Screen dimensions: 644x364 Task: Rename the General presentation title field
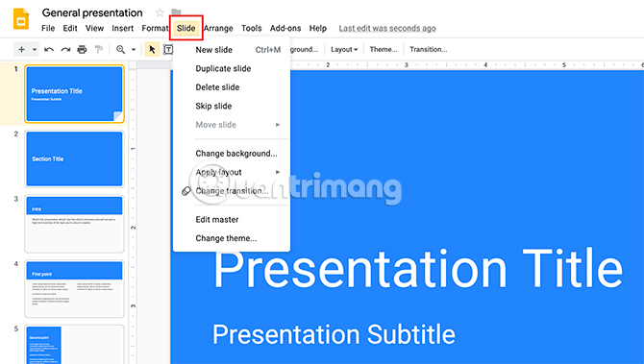(x=92, y=12)
